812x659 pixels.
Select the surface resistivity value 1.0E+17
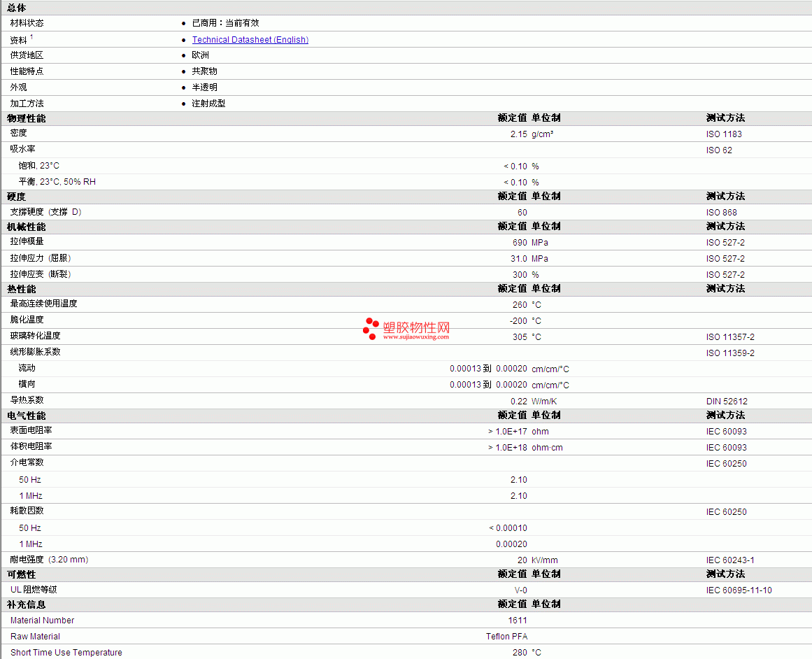tap(511, 432)
